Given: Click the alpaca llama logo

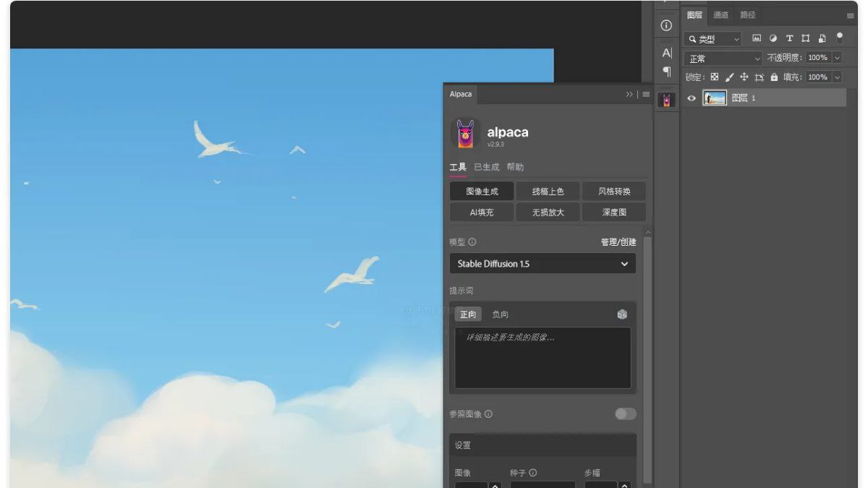Looking at the screenshot, I should [465, 134].
